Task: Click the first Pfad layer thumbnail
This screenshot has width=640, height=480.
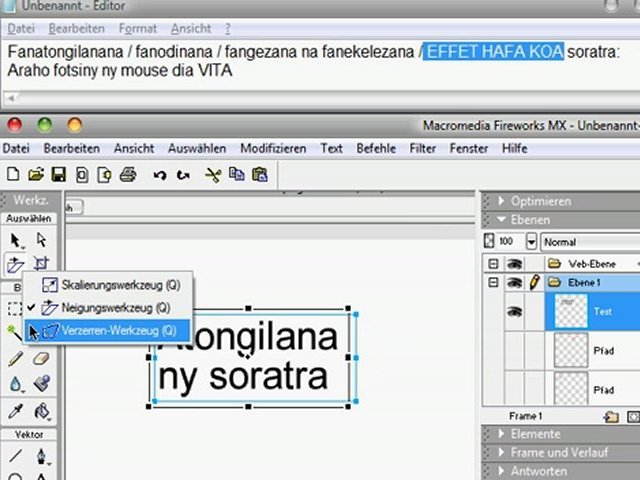Action: (x=569, y=350)
